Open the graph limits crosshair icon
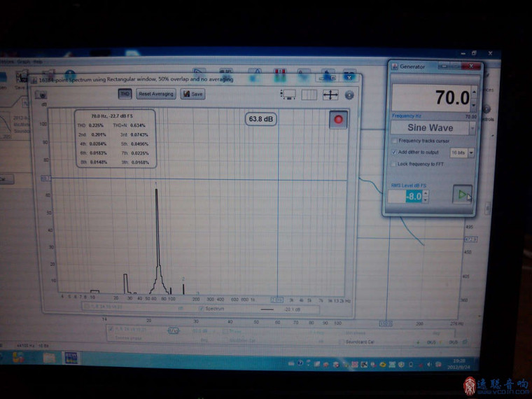This screenshot has height=399, width=532. (x=330, y=94)
